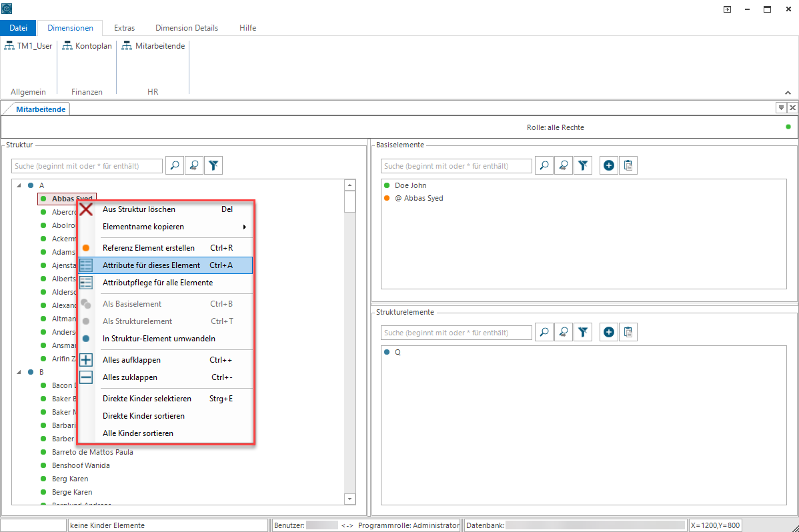Click the filter funnel in Basiselemente panel
Image resolution: width=799 pixels, height=532 pixels.
tap(583, 165)
